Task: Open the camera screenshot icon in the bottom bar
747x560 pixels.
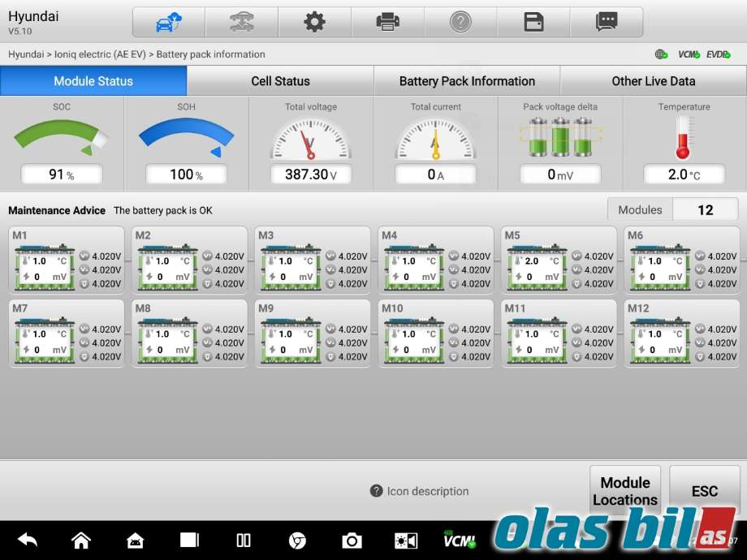Action: [352, 541]
